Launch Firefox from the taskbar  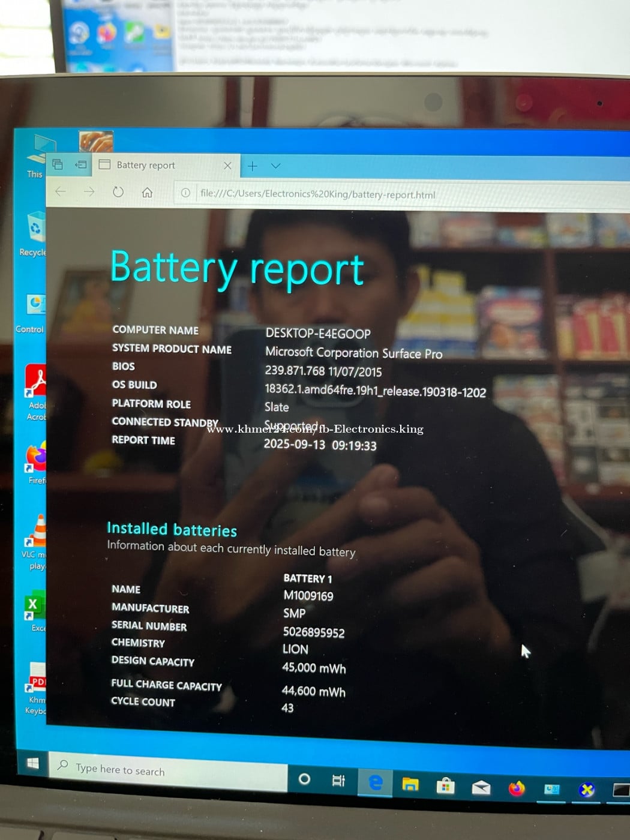coord(516,788)
